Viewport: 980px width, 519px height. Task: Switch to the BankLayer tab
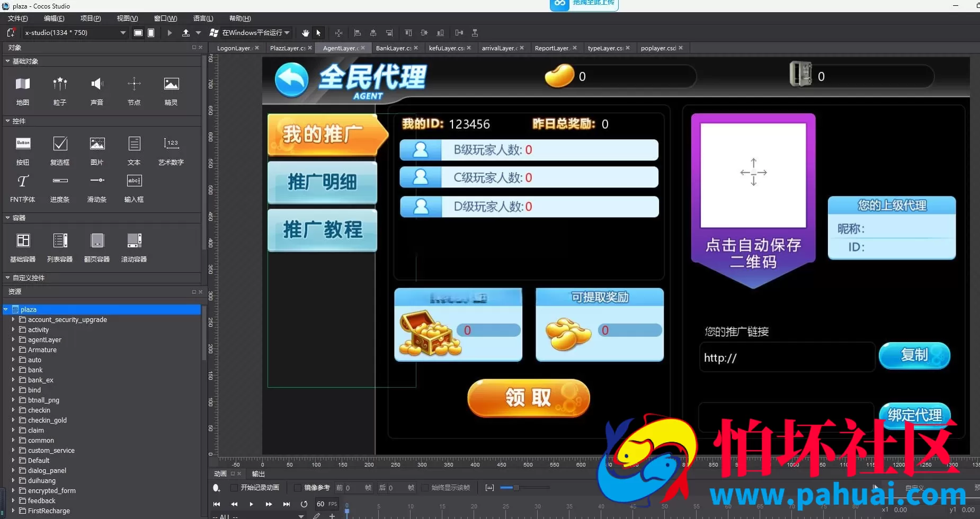pyautogui.click(x=393, y=48)
